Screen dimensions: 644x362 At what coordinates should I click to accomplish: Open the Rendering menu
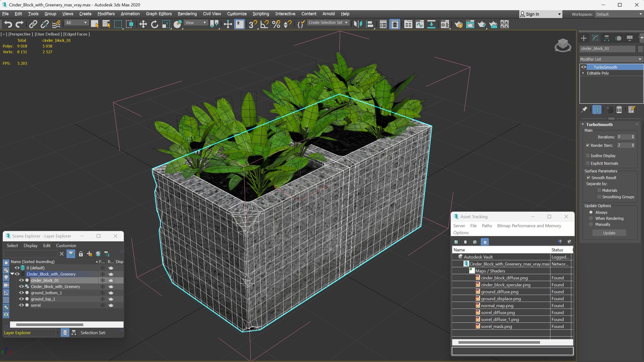click(187, 14)
